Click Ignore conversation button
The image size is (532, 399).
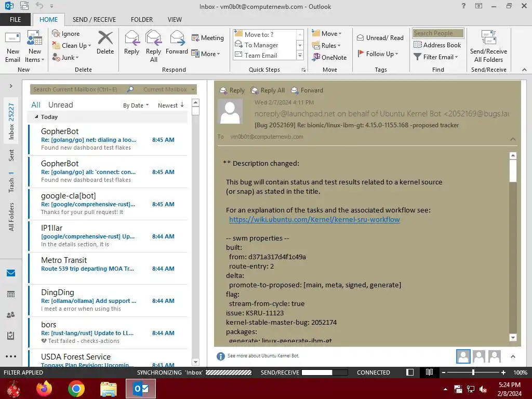66,34
